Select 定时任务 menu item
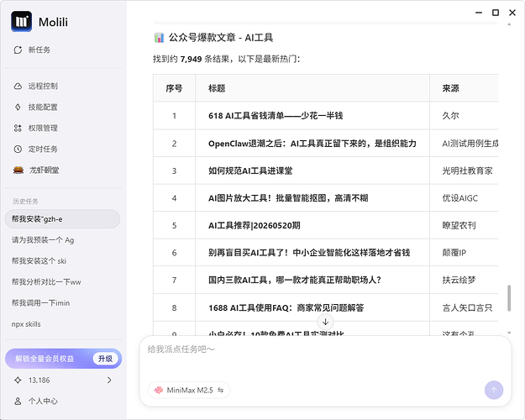This screenshot has width=525, height=420. (x=43, y=149)
